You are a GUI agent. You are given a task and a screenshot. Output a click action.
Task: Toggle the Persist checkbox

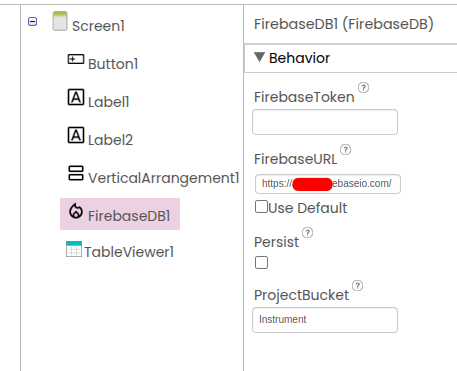(x=261, y=262)
